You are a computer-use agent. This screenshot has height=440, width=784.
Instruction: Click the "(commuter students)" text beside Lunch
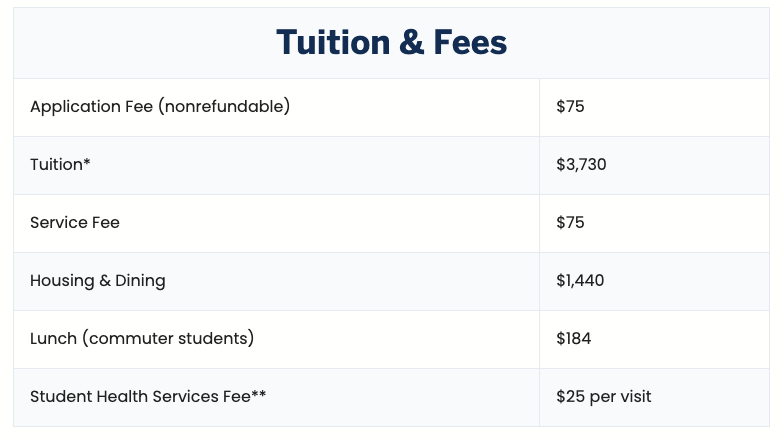click(169, 338)
